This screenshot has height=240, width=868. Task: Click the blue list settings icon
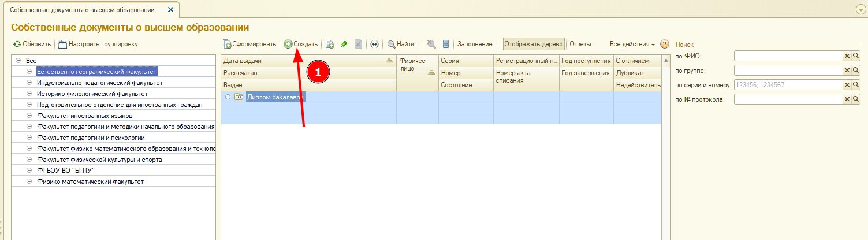point(445,44)
